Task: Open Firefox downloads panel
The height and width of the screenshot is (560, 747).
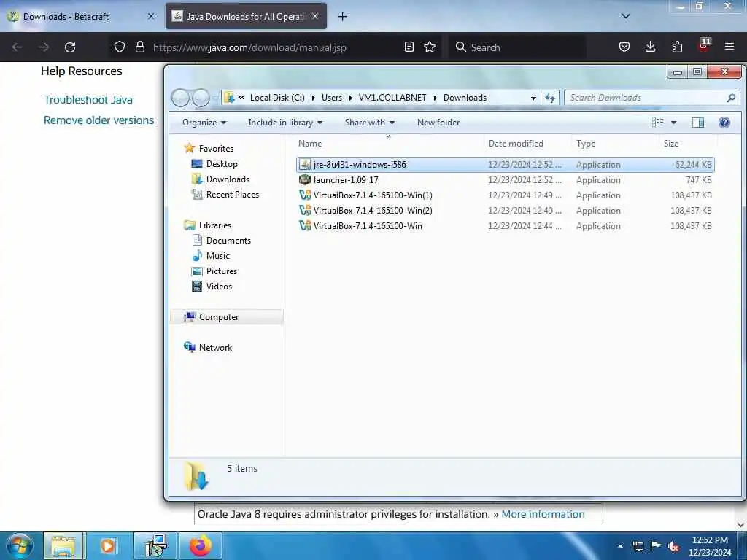Action: tap(650, 47)
